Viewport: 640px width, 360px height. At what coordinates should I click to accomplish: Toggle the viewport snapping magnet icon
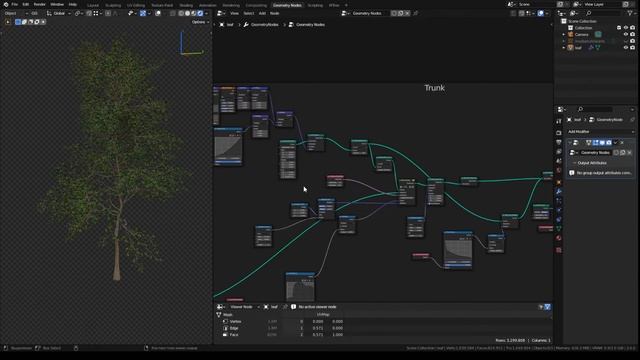click(x=89, y=13)
